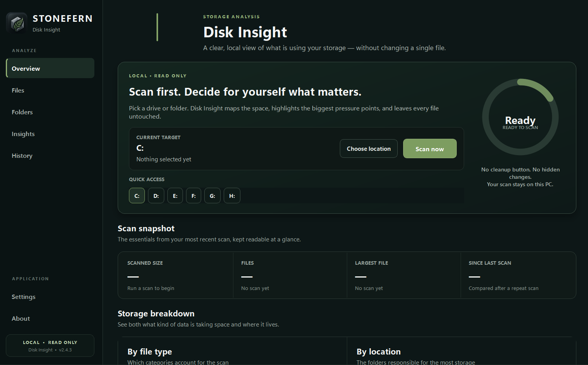Click the 'Disk Insight • v2.4.3' version text
This screenshot has height=365, width=588.
(x=50, y=350)
